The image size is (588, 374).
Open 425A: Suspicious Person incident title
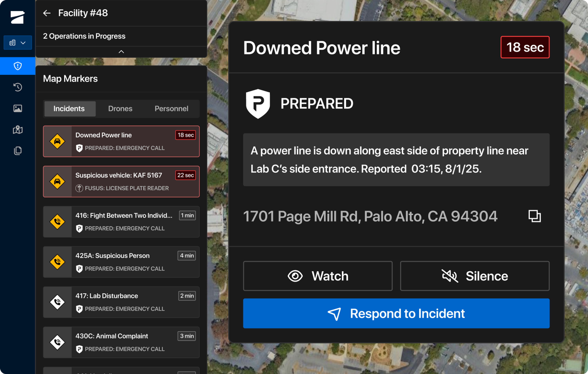tap(112, 256)
